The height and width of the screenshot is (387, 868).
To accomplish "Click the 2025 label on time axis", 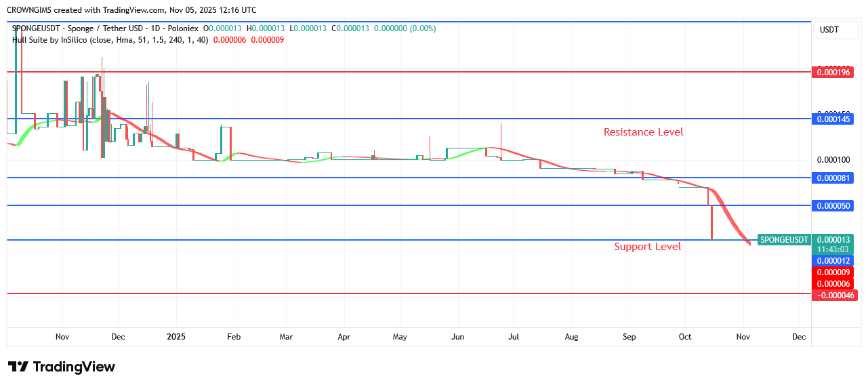I will tap(176, 336).
